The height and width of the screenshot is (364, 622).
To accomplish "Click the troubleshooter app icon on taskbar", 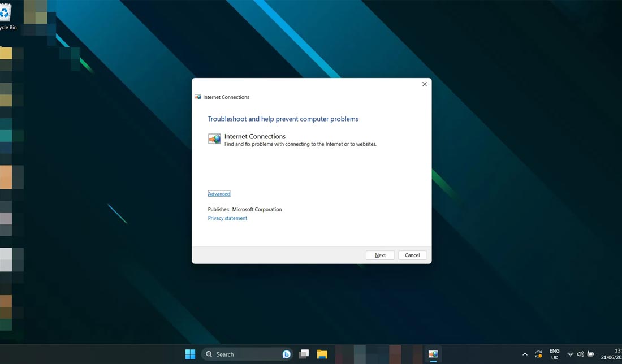I will [x=433, y=354].
